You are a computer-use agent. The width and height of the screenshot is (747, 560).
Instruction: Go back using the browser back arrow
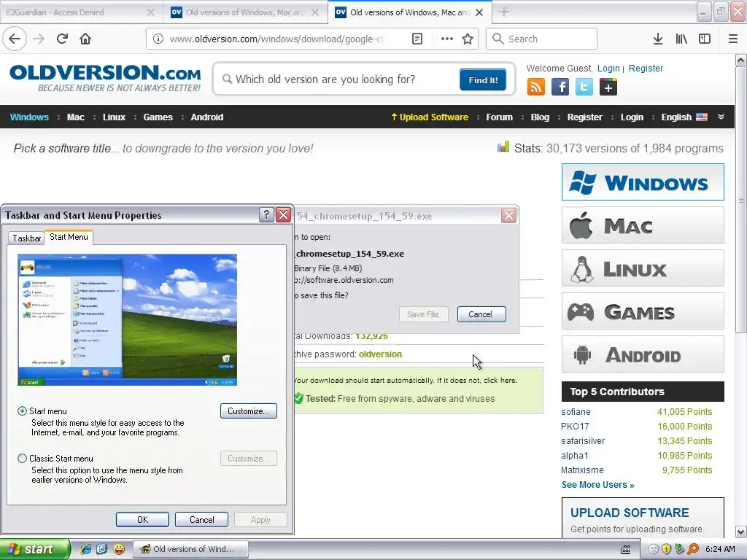point(15,39)
